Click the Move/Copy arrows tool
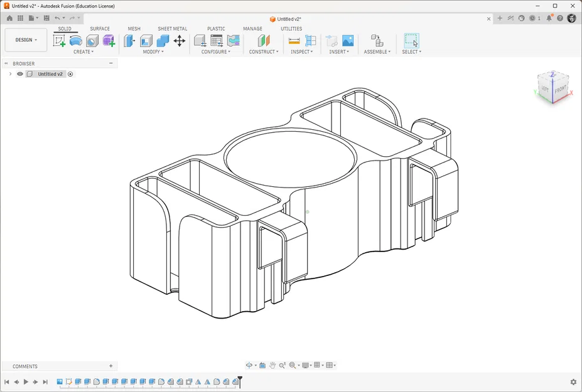 (180, 40)
